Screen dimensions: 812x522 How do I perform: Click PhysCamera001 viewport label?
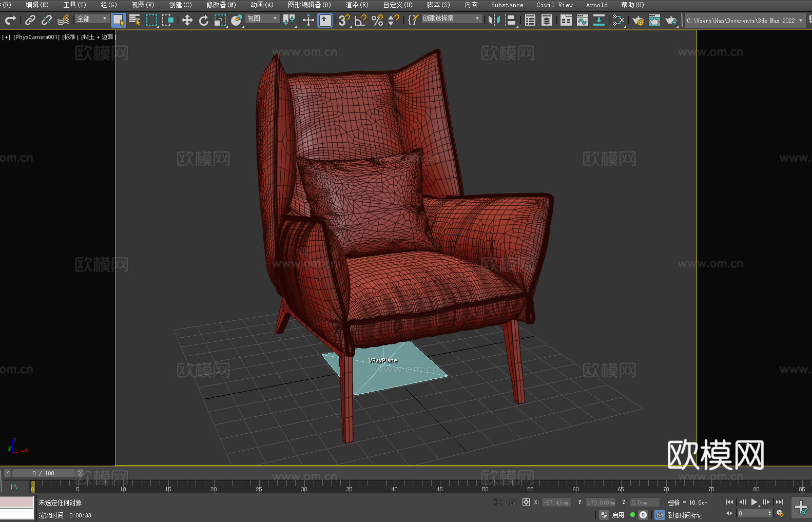36,37
